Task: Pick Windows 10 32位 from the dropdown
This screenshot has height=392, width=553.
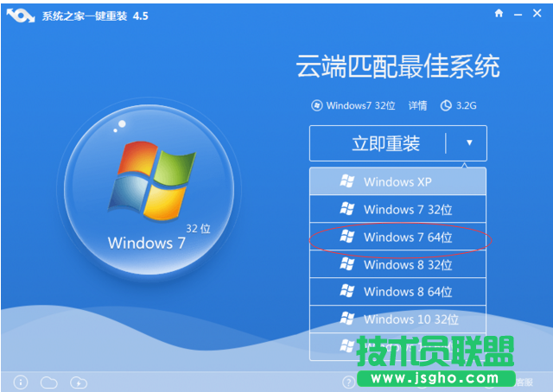Action: click(x=397, y=319)
